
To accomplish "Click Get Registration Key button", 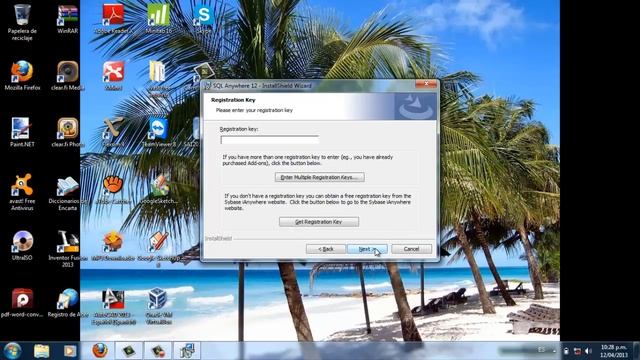I will (319, 222).
